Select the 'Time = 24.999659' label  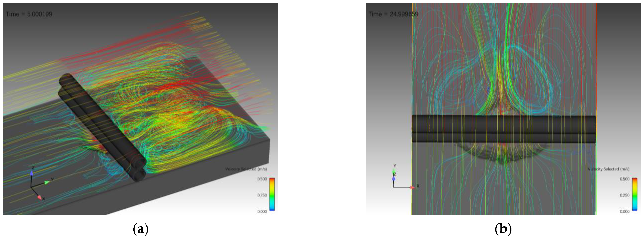(x=393, y=14)
